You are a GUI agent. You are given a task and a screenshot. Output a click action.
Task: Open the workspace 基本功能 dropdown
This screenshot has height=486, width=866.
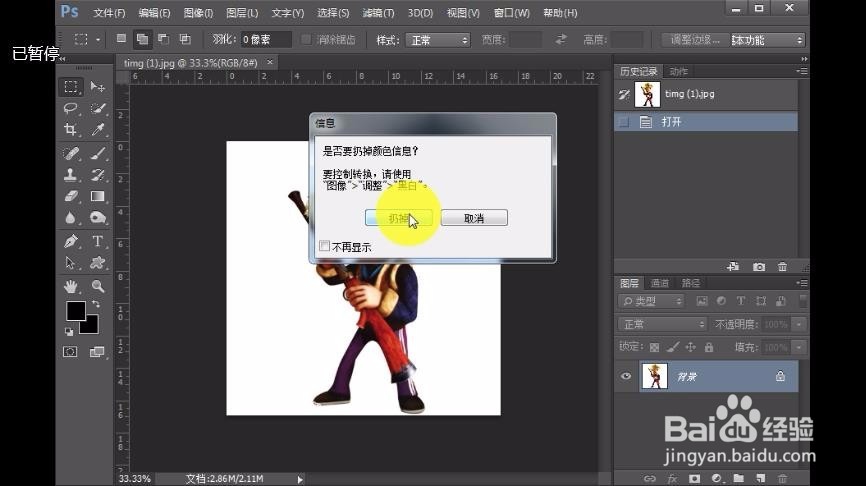[768, 40]
